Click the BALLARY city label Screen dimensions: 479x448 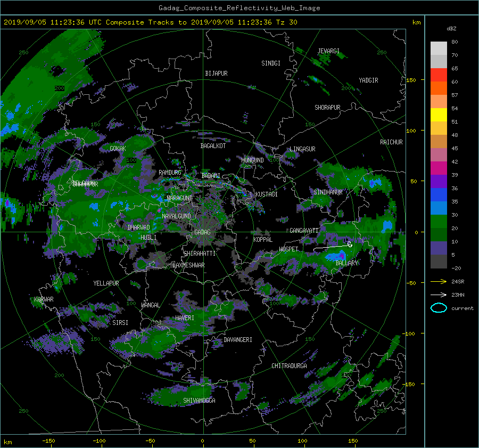(346, 263)
